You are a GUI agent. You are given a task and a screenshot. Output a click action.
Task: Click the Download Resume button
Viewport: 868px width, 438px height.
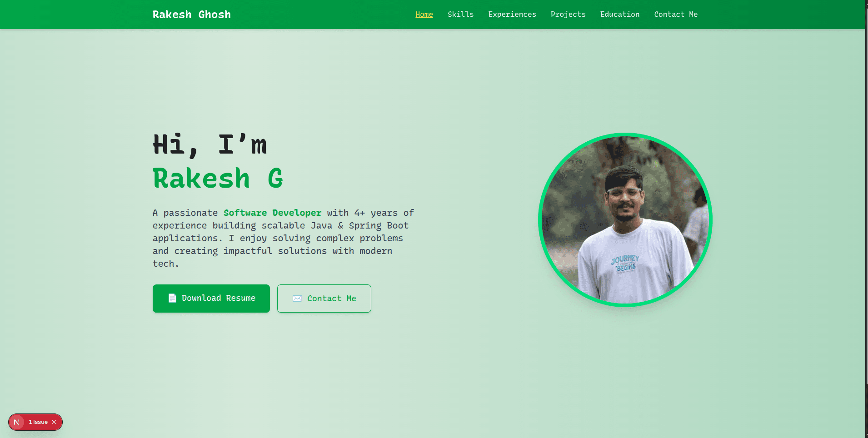[211, 299]
